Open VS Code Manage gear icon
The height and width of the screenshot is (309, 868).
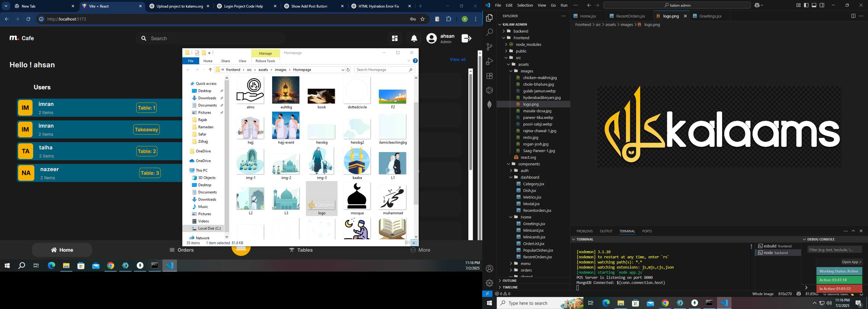tap(489, 283)
